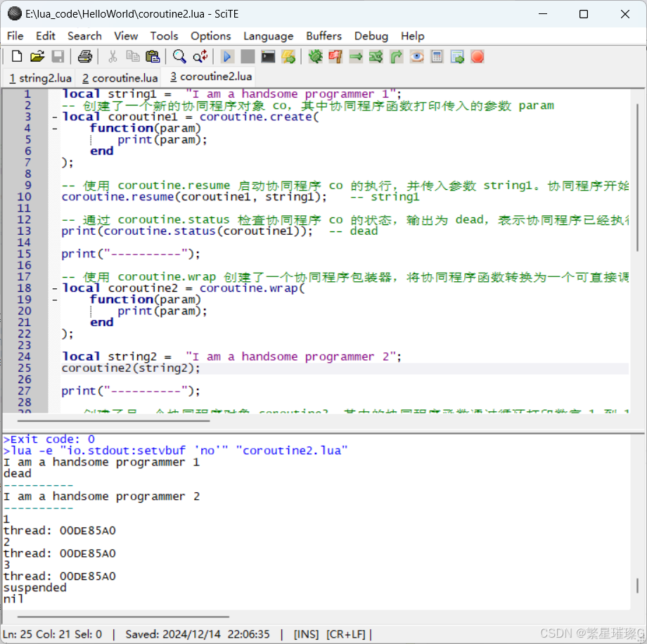Run the script with the blue play icon

point(226,56)
